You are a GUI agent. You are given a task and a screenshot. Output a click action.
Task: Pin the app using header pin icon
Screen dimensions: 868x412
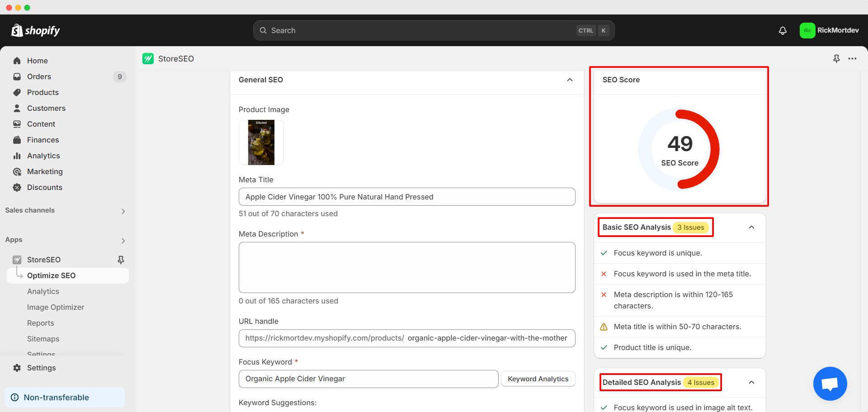(836, 59)
